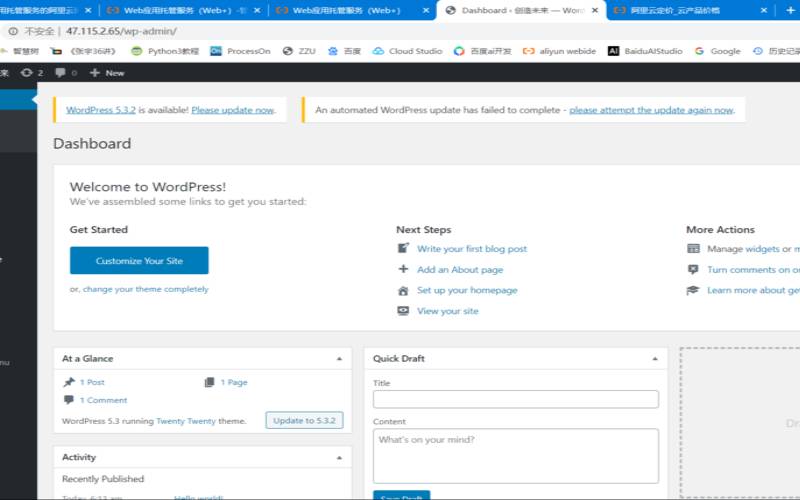Open the ZZU bookmark
The width and height of the screenshot is (800, 500).
coord(299,51)
